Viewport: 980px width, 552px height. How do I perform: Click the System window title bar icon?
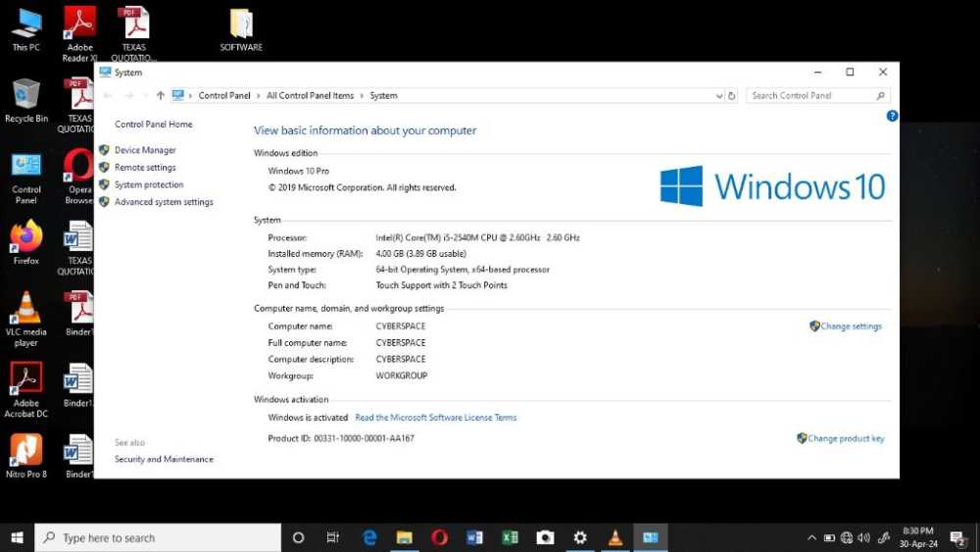coord(105,73)
